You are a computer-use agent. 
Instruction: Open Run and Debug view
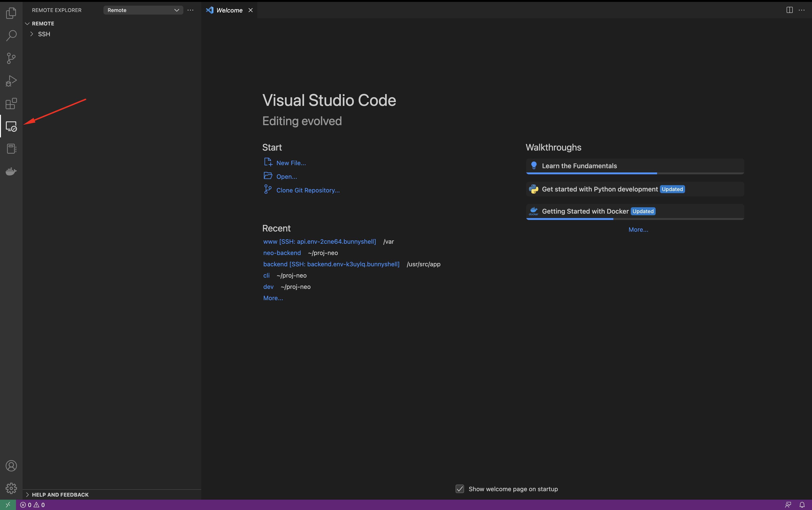click(11, 81)
